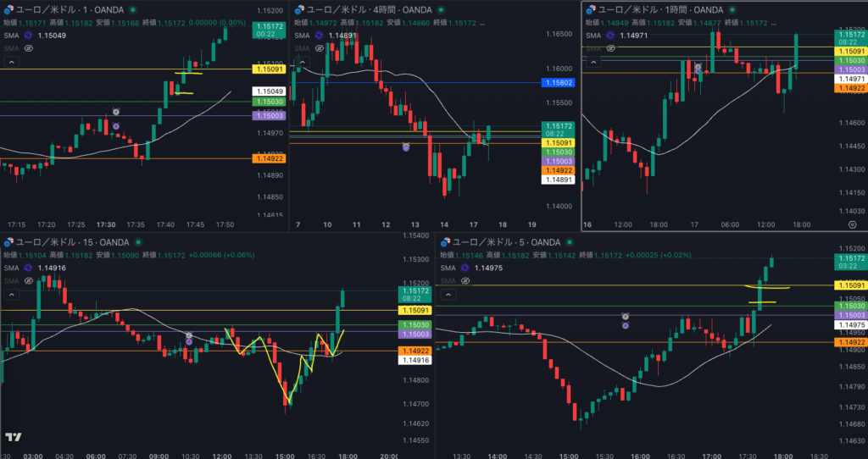
Task: Click the green market status dot in 5-minute chart
Action: pyautogui.click(x=569, y=242)
